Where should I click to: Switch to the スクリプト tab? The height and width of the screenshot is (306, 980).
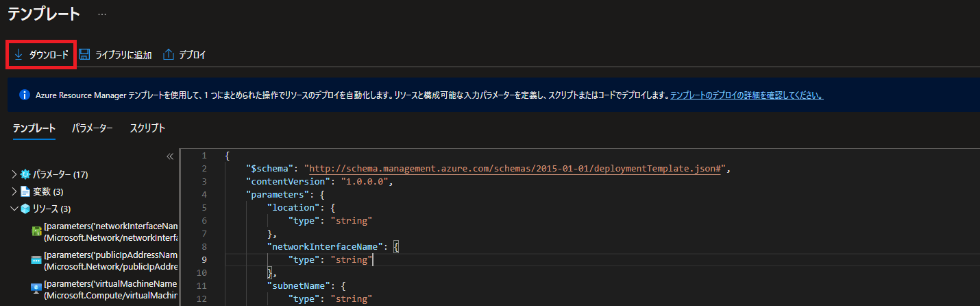(x=147, y=128)
